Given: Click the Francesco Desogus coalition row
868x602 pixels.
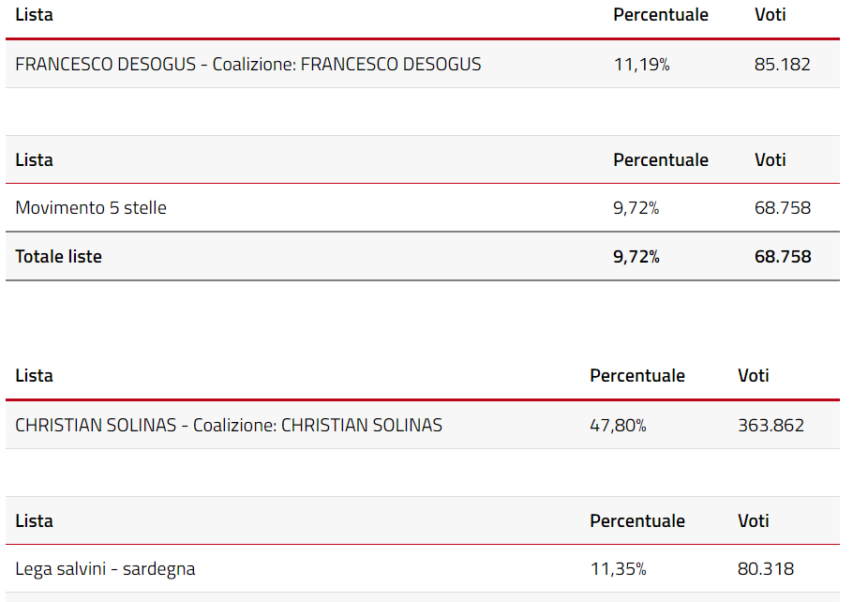Looking at the screenshot, I should click(x=423, y=65).
